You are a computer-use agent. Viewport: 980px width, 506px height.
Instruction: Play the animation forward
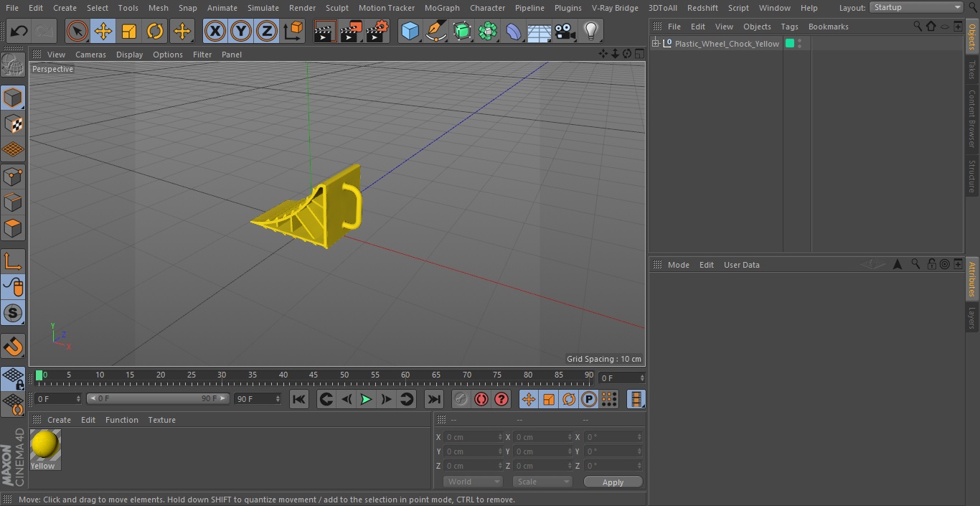[x=366, y=399]
